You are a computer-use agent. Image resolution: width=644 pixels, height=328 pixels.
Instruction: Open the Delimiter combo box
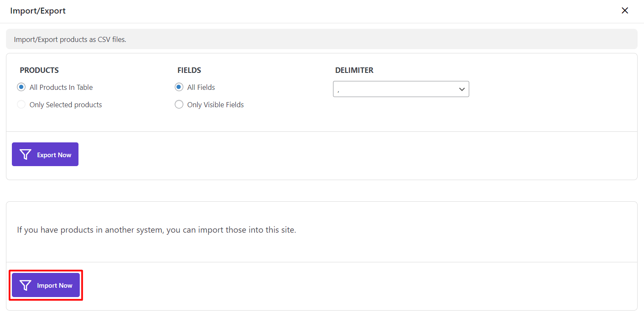395,89
